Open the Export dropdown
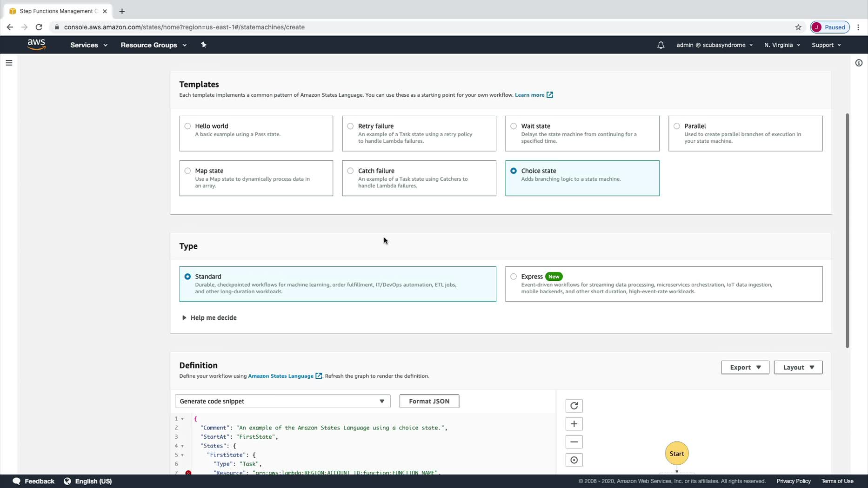 pyautogui.click(x=745, y=367)
